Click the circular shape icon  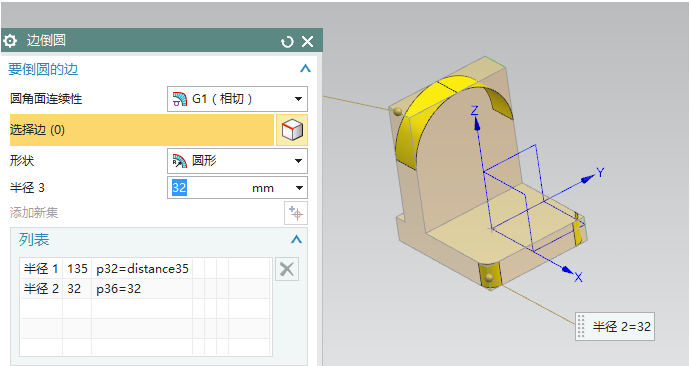tap(180, 161)
